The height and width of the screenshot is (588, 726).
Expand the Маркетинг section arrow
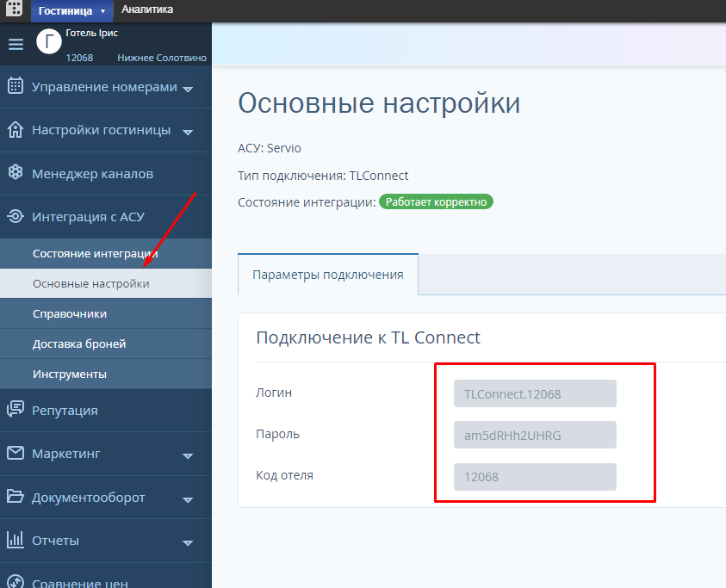188,455
